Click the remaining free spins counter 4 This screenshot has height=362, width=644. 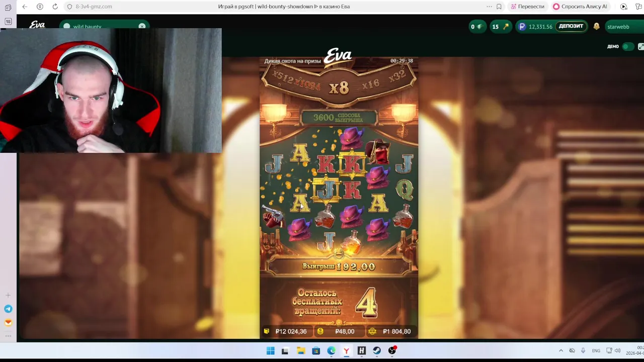[366, 302]
